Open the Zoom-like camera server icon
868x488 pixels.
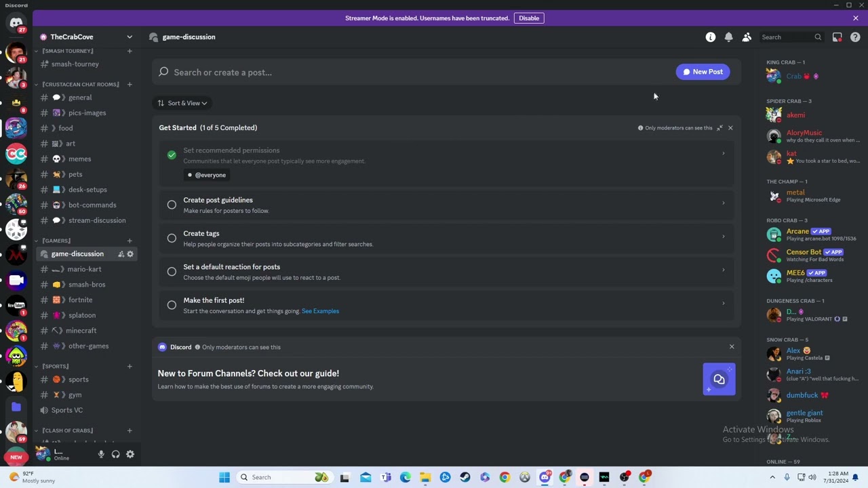click(x=16, y=280)
